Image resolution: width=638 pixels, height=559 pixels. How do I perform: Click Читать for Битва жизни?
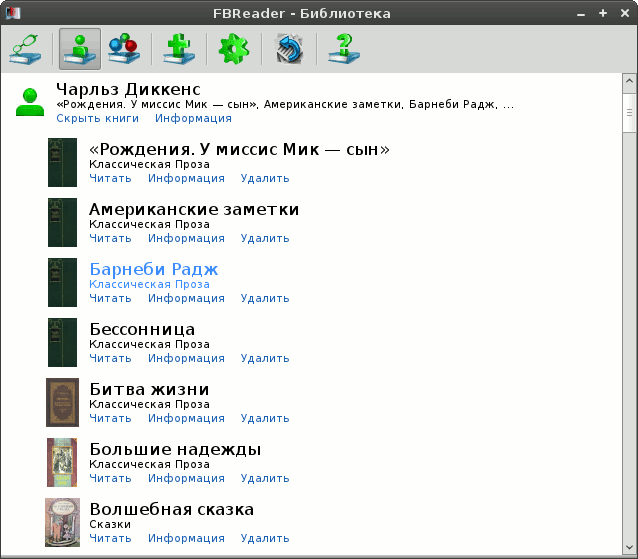110,418
